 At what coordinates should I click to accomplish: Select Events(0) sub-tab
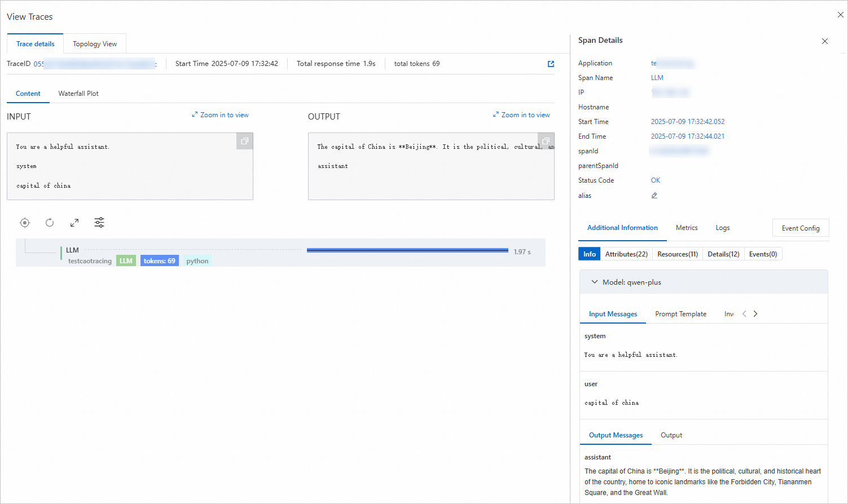point(763,254)
